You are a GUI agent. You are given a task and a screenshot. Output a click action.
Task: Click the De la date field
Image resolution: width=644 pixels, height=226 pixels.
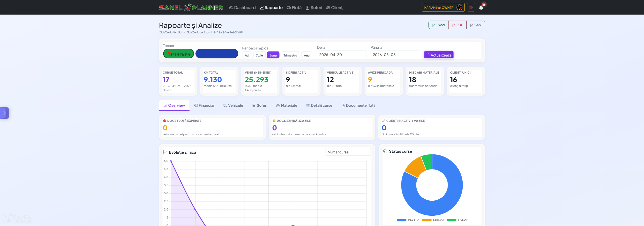(x=342, y=55)
